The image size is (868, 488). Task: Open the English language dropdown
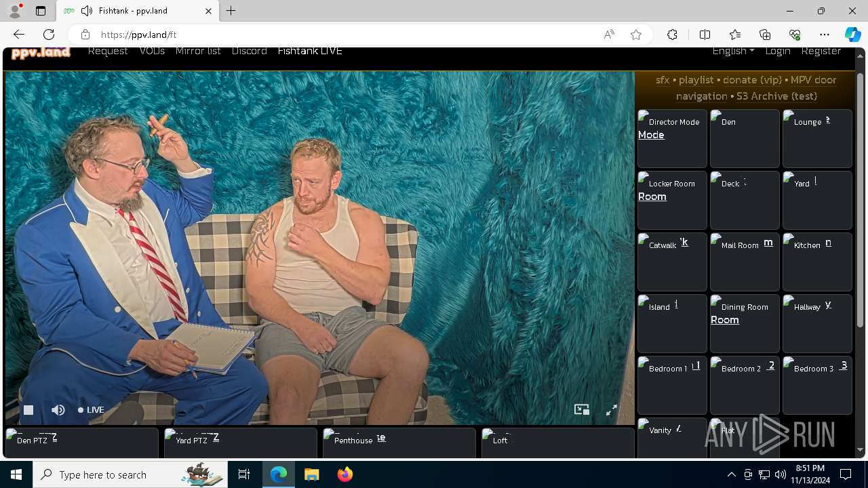[x=733, y=51]
